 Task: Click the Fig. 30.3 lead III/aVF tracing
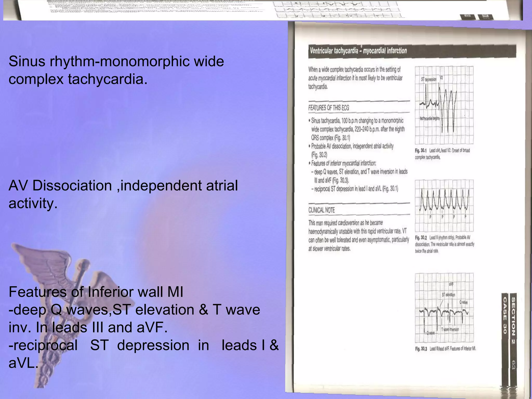coord(444,308)
